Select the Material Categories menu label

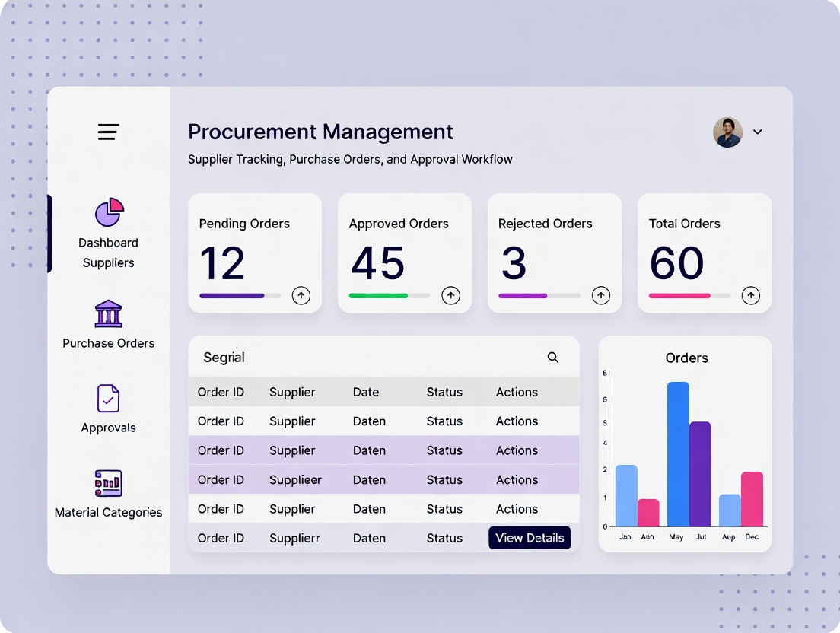tap(108, 512)
